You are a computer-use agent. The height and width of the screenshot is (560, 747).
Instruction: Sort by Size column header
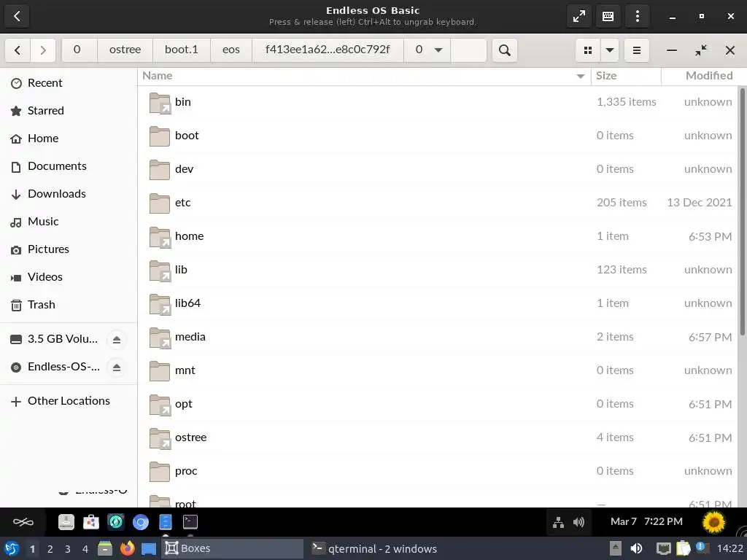[626, 76]
